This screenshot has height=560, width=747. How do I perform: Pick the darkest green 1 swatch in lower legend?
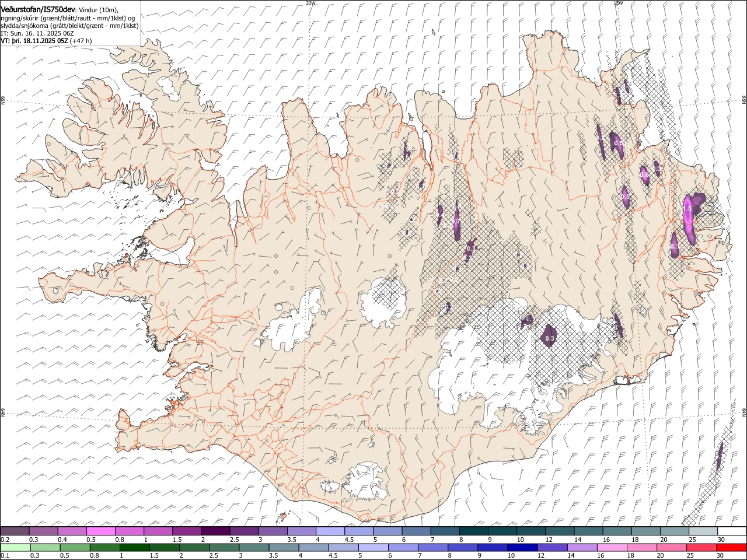[134, 548]
